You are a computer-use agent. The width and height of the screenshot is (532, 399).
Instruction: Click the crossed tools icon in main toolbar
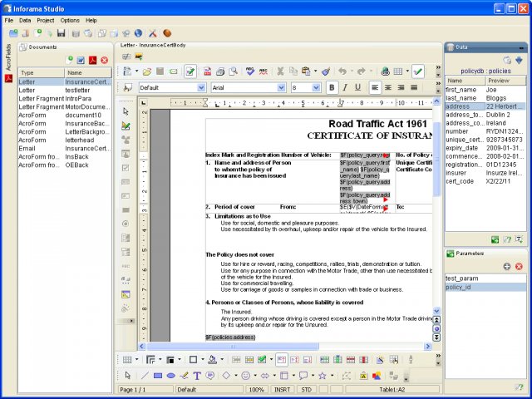tap(153, 33)
